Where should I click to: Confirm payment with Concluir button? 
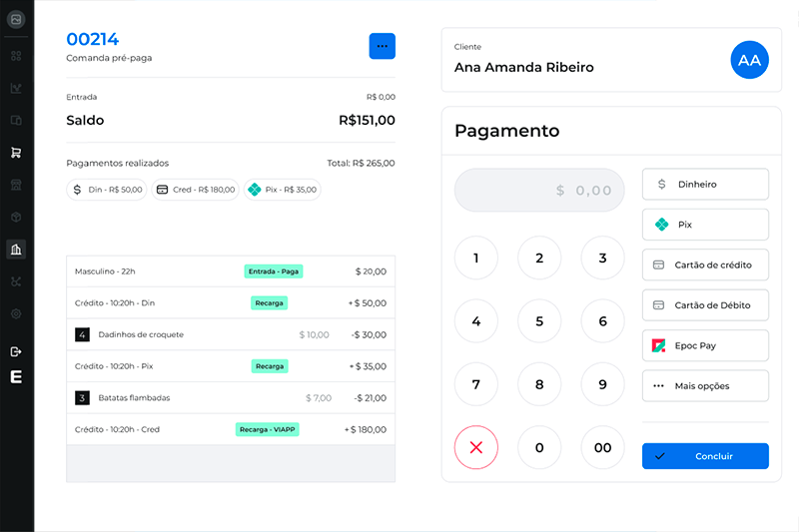(x=705, y=456)
